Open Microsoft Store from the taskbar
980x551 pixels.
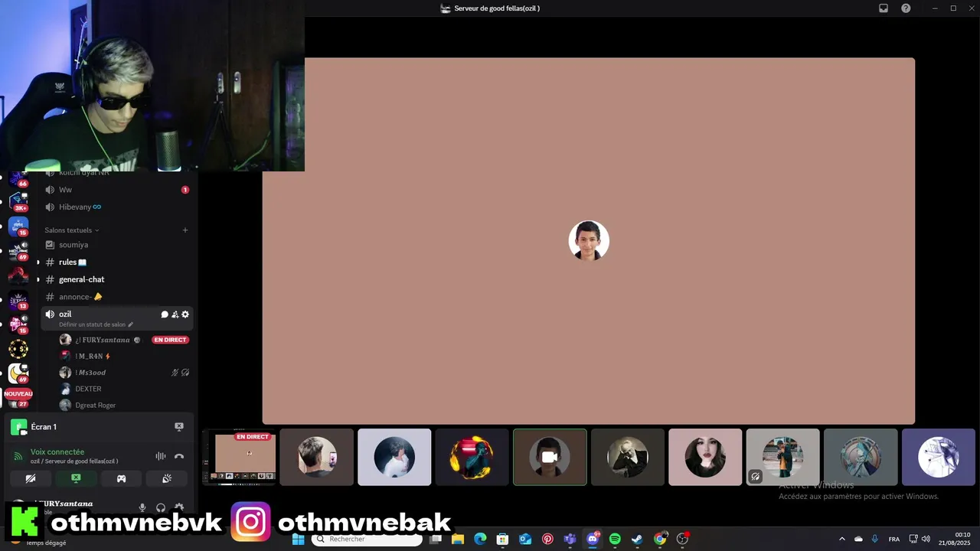click(502, 539)
